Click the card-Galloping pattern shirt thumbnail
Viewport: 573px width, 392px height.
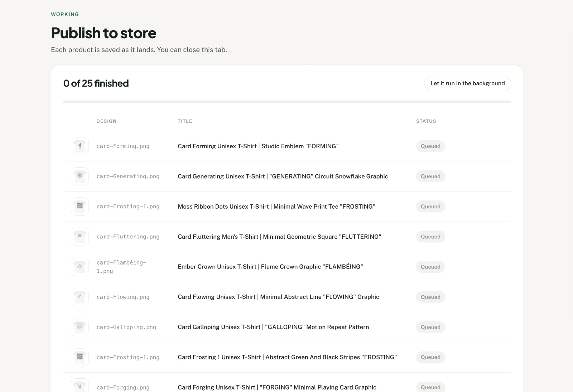[x=80, y=327]
